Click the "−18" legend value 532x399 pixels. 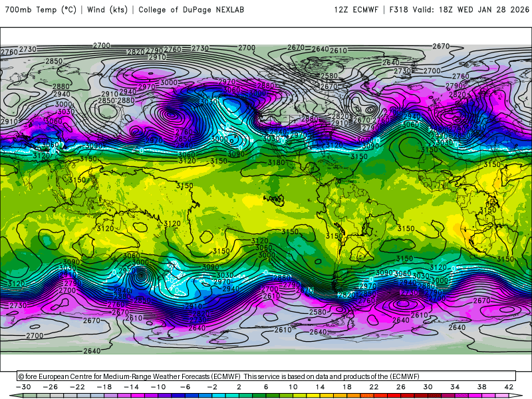pyautogui.click(x=104, y=387)
